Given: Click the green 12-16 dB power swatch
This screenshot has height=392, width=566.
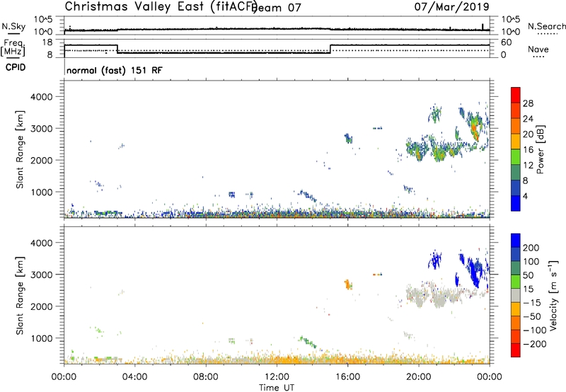Looking at the screenshot, I should pyautogui.click(x=516, y=157).
